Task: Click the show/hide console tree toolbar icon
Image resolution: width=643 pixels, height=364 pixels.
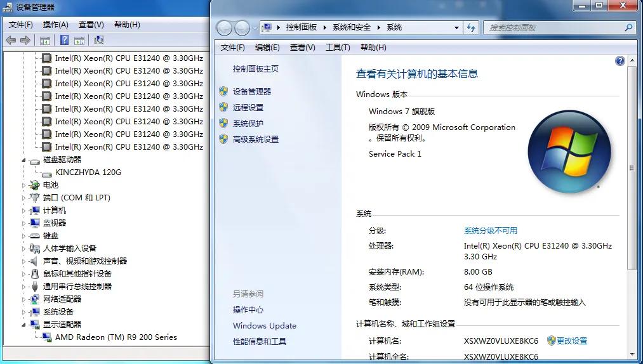Action: [45, 40]
